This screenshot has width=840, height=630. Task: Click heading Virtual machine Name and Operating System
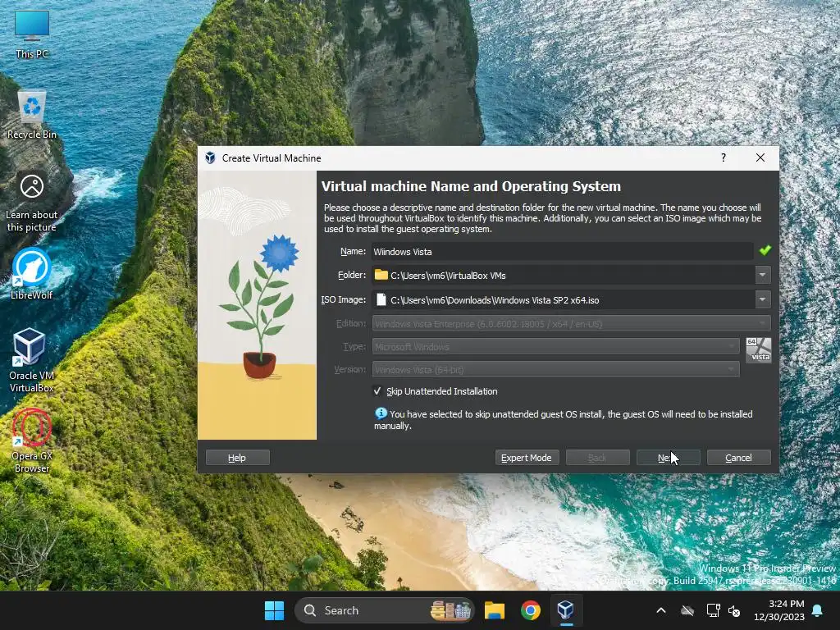click(x=471, y=186)
